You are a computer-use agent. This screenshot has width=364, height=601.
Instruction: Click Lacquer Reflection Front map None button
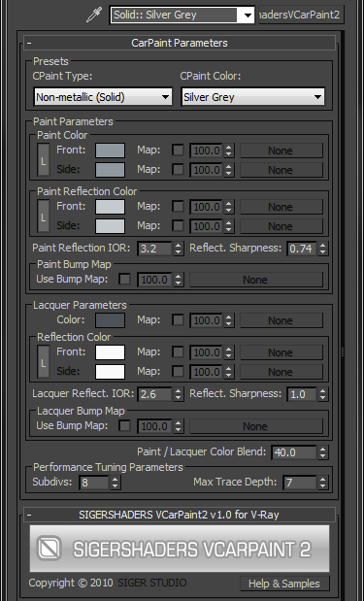(281, 352)
